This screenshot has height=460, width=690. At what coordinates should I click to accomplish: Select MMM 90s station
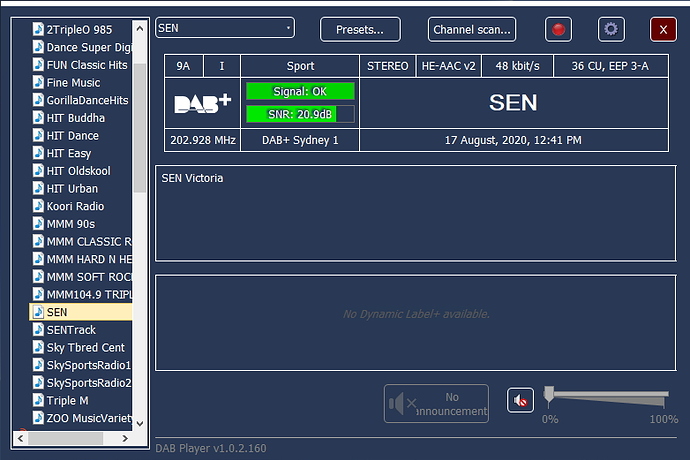(64, 224)
